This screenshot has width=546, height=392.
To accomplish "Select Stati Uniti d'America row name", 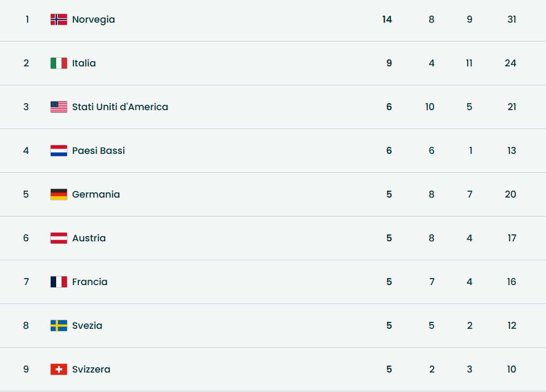I will [120, 107].
